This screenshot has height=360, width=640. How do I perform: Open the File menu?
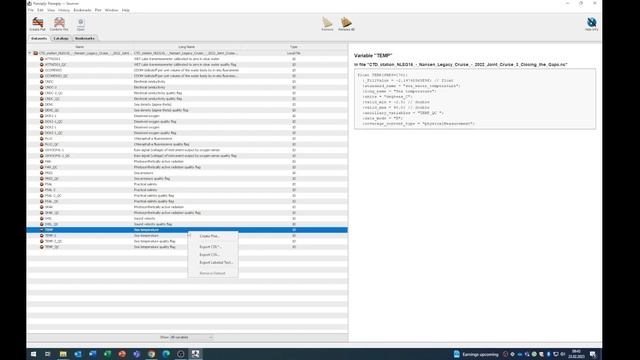(31, 10)
